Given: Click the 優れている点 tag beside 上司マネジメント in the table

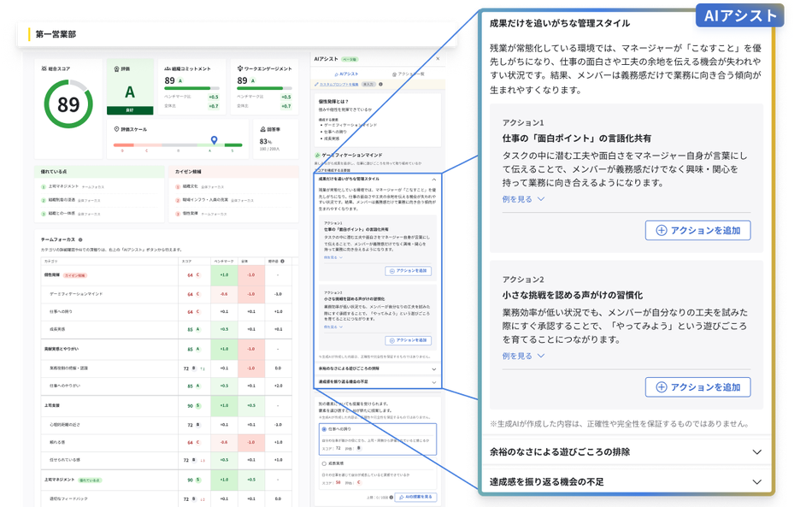Looking at the screenshot, I should tap(90, 480).
